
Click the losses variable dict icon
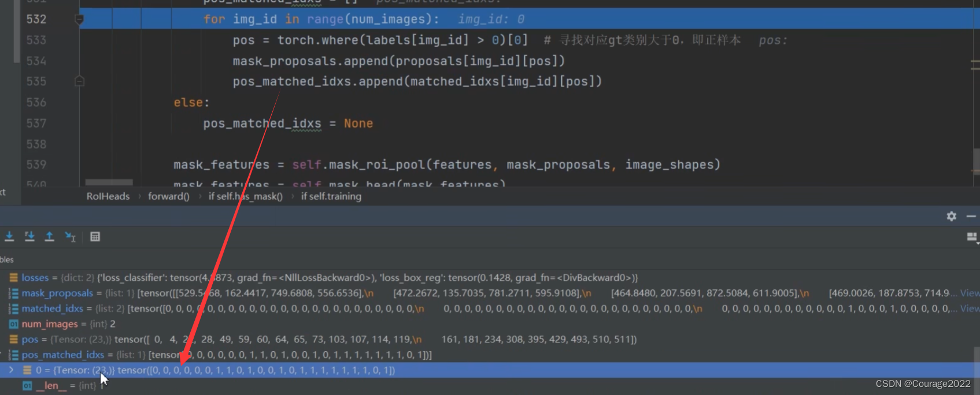[13, 278]
